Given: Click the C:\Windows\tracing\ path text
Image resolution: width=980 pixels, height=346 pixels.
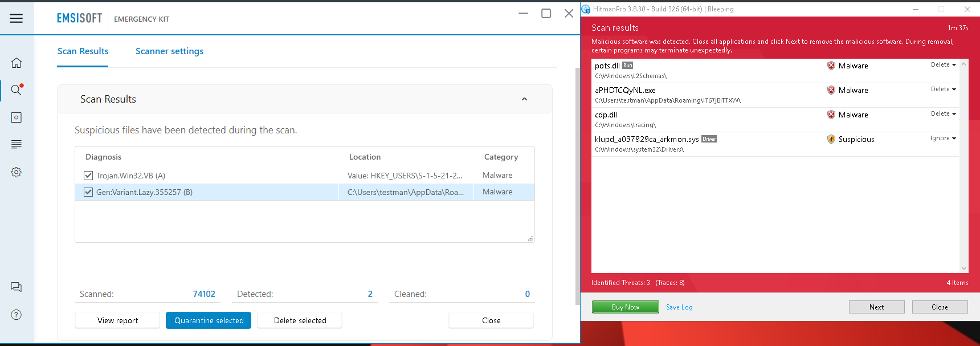Looking at the screenshot, I should click(x=625, y=125).
